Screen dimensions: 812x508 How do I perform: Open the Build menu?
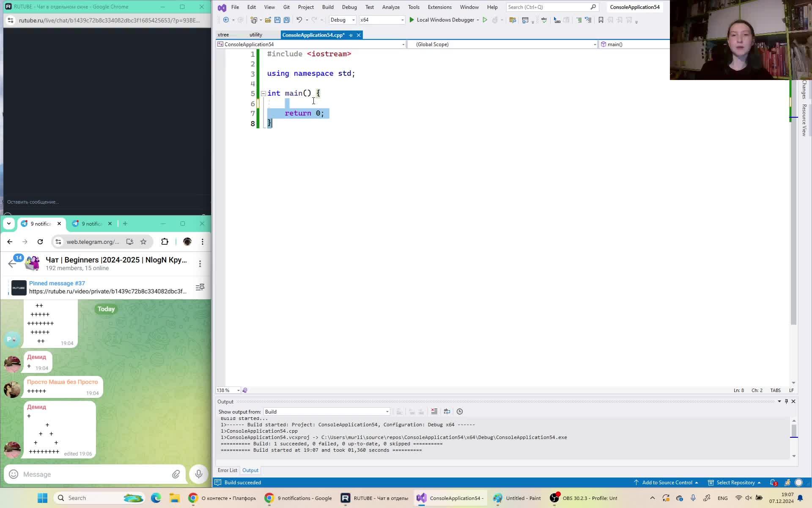point(327,7)
